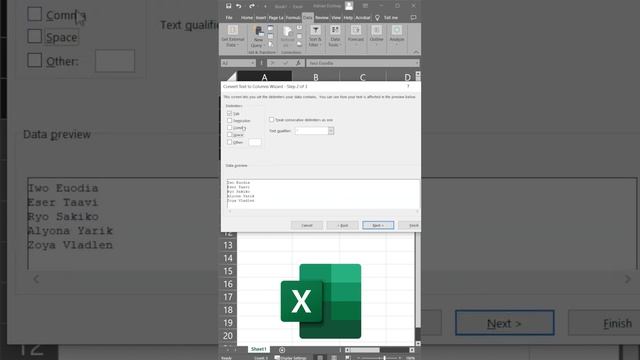The image size is (640, 360).
Task: Switch to the Insert tab
Action: 261,18
